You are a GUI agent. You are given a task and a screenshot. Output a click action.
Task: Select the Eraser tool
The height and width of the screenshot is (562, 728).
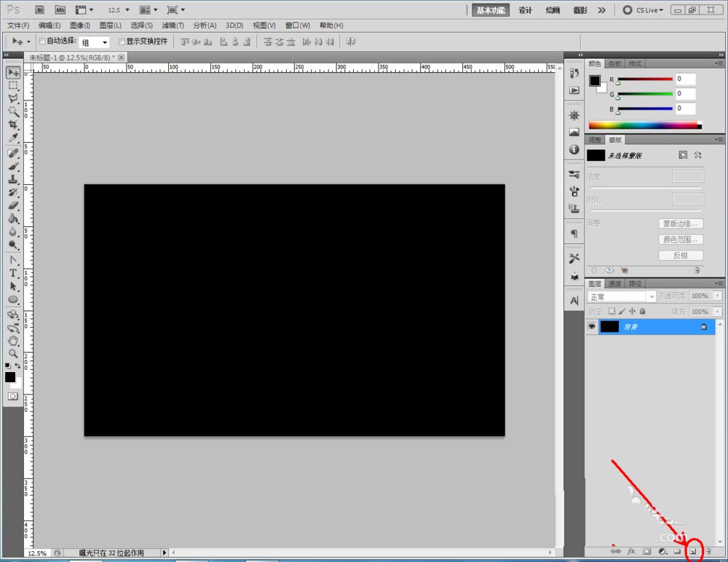13,205
